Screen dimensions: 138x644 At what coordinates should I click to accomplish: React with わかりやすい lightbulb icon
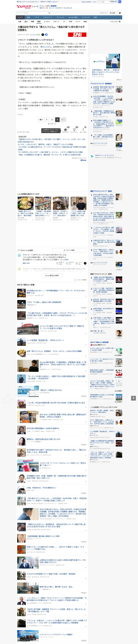[x=74, y=130]
